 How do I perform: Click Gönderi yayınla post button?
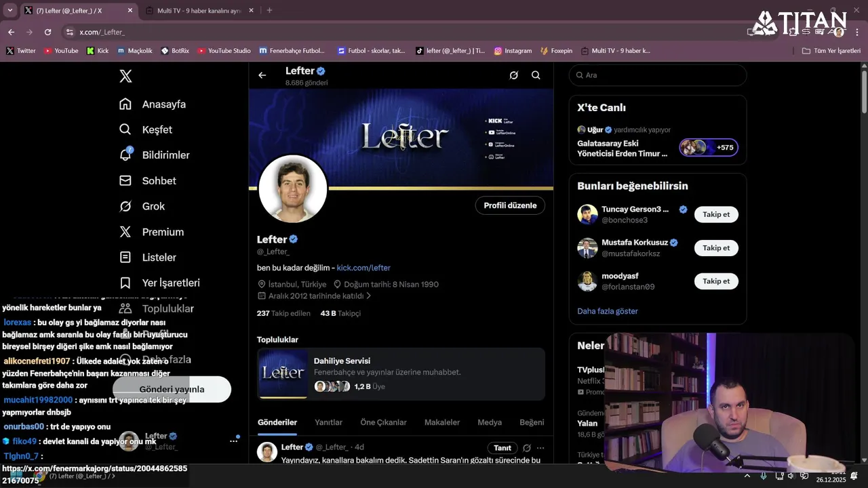[172, 389]
